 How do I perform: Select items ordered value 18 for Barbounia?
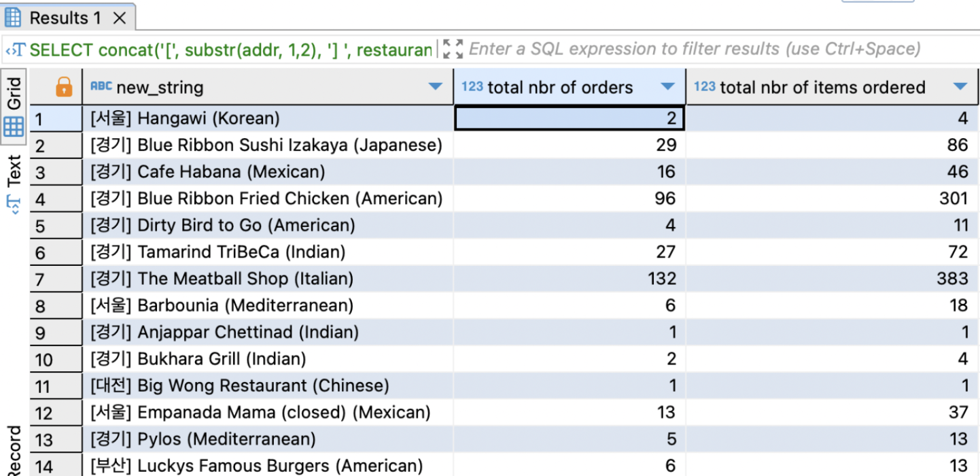coord(833,306)
